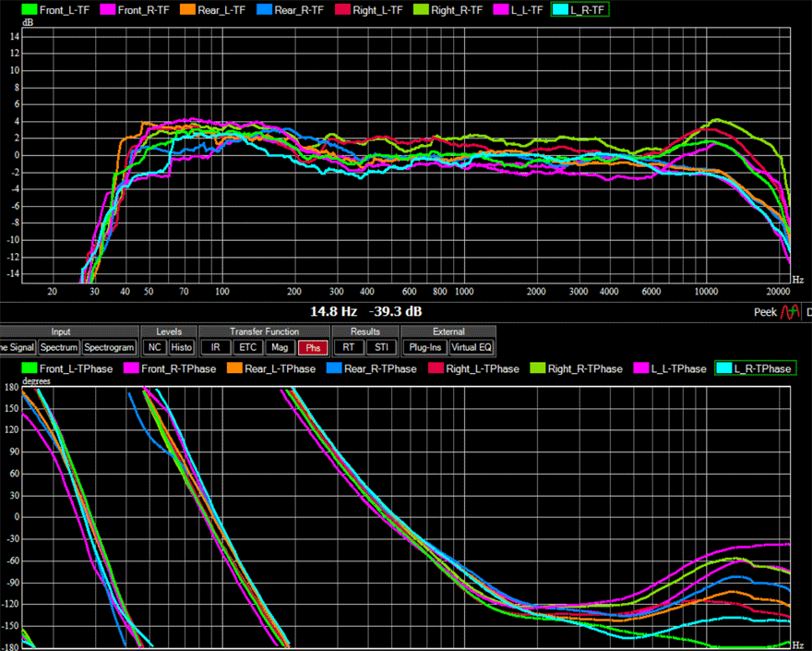The image size is (812, 651).
Task: Select the highlighted L_R-TF trace label
Action: (586, 10)
